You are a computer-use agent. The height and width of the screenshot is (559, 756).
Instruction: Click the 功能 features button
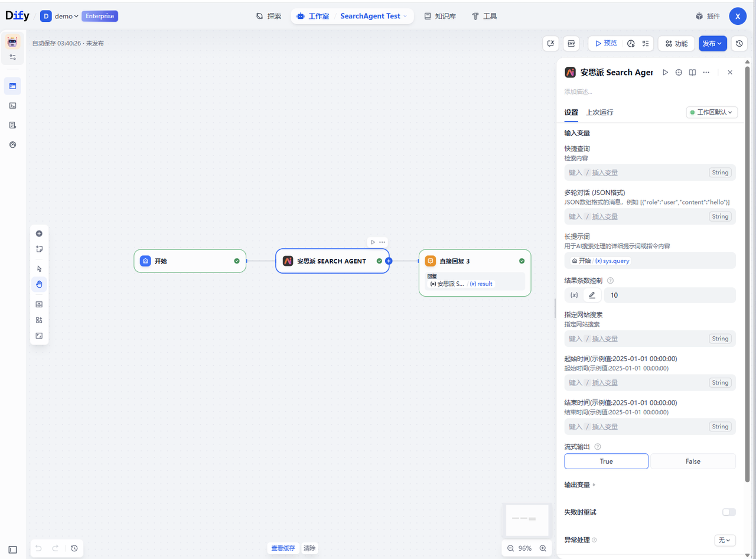pyautogui.click(x=676, y=43)
